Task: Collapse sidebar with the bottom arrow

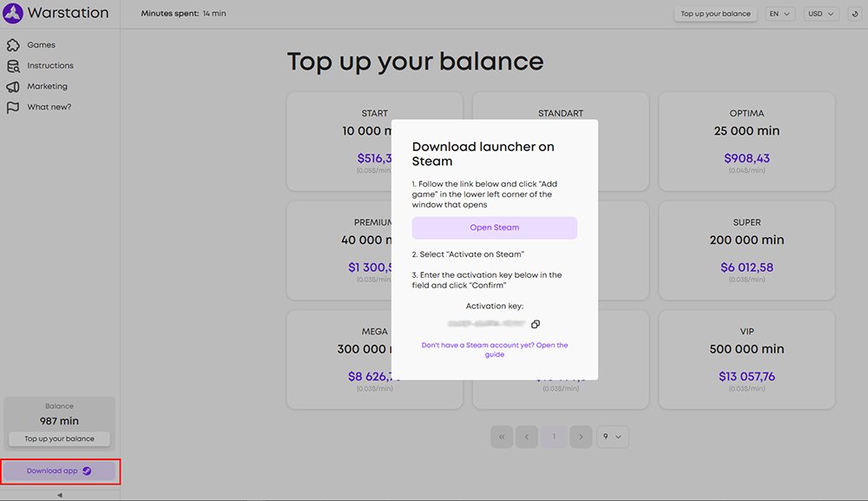Action: (60, 495)
